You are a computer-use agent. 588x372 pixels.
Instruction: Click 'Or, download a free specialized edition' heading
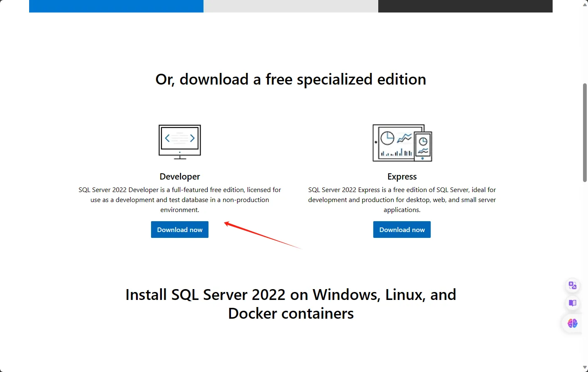pyautogui.click(x=291, y=79)
